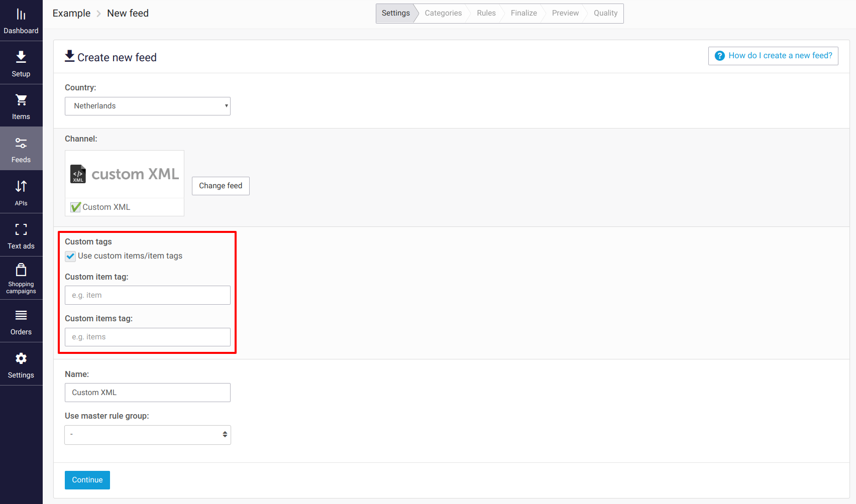Viewport: 856px width, 504px height.
Task: Open Text ads frame icon
Action: 21,229
